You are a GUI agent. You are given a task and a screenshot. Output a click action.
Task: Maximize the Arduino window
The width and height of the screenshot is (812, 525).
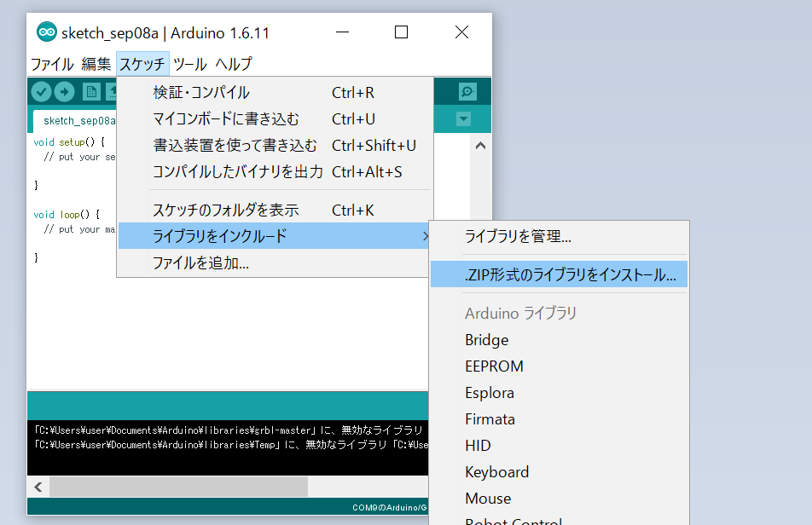pos(402,32)
